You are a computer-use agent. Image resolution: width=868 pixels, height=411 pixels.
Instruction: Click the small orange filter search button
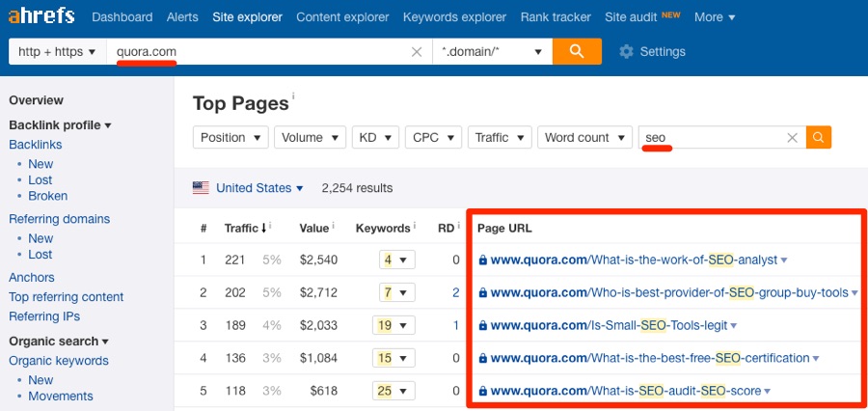pyautogui.click(x=819, y=138)
